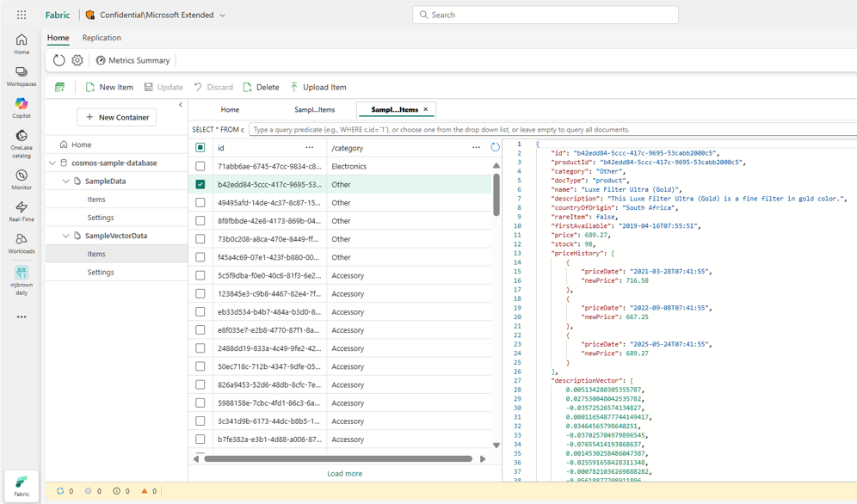Viewport: 857px width, 504px height.
Task: Collapse the SampleData container
Action: pos(66,181)
